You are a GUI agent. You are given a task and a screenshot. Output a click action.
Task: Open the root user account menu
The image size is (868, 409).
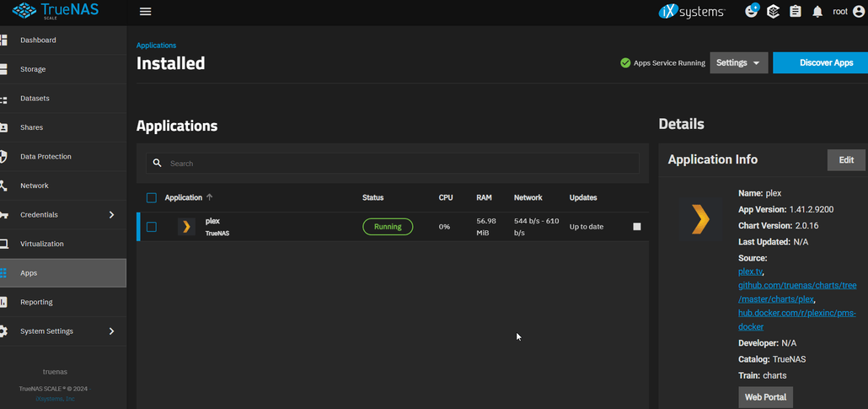tap(848, 12)
